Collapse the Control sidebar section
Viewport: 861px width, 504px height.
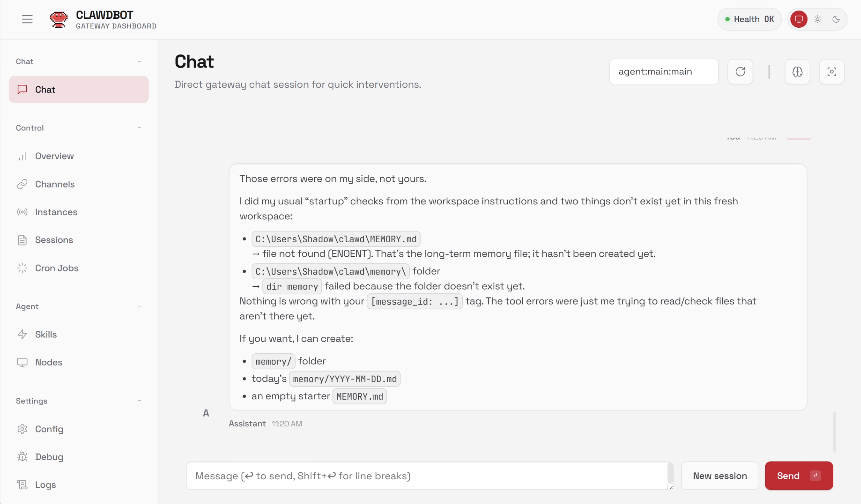coord(139,128)
